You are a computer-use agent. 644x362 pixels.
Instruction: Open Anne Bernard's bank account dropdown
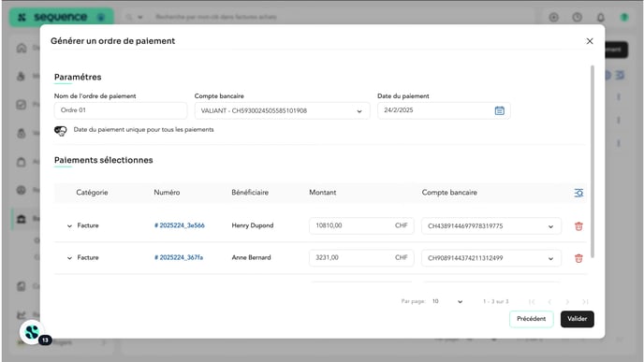(491, 258)
